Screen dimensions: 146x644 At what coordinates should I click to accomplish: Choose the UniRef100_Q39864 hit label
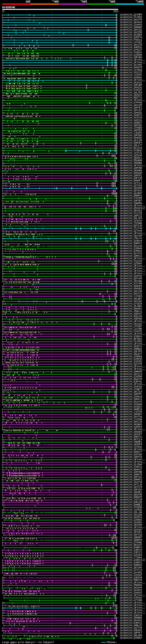pyautogui.click(x=131, y=357)
